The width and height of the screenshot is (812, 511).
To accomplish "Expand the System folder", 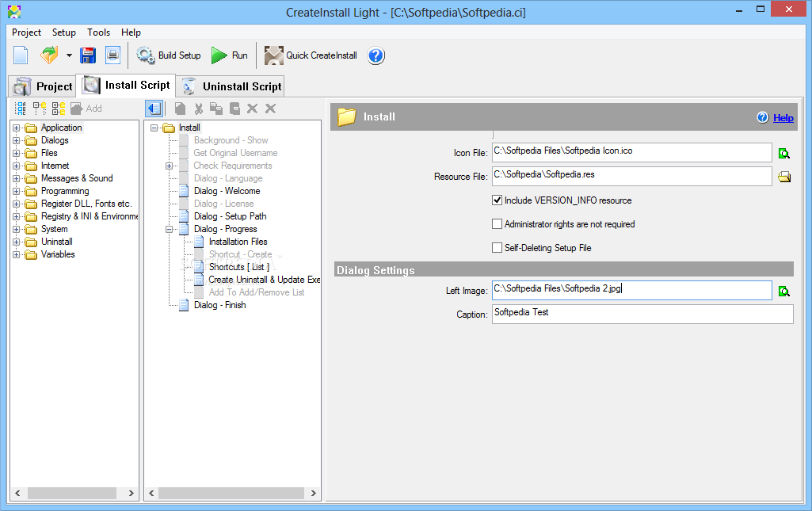I will coord(16,229).
